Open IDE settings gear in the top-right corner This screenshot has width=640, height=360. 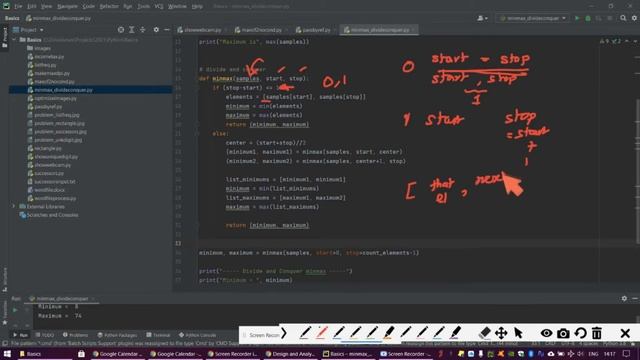coord(634,18)
